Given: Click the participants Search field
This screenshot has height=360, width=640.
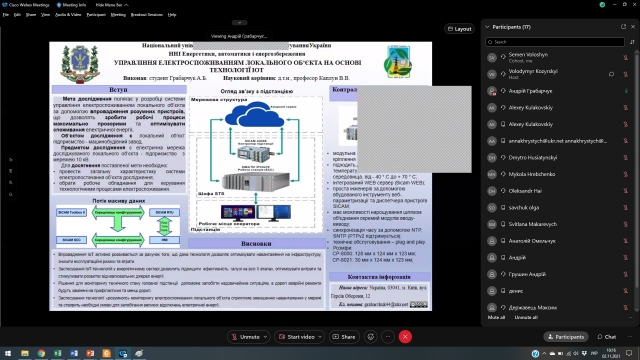Looking at the screenshot, I should (555, 42).
